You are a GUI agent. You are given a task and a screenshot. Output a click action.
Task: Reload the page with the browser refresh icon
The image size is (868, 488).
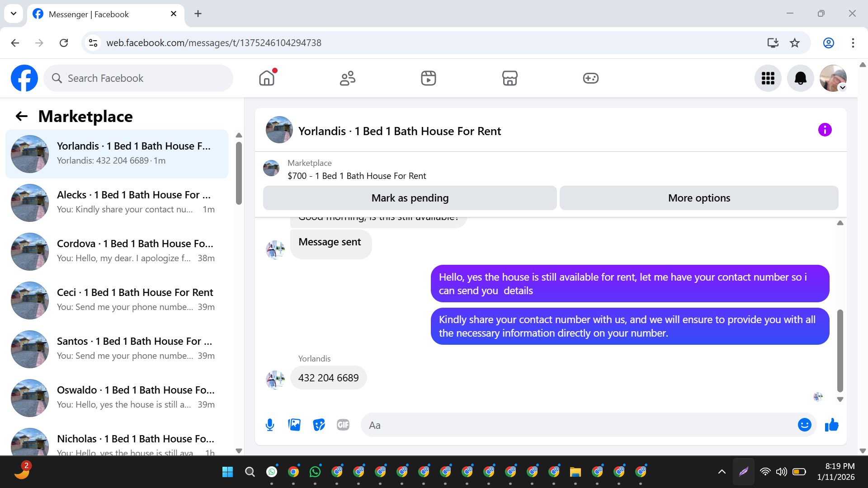pos(64,42)
